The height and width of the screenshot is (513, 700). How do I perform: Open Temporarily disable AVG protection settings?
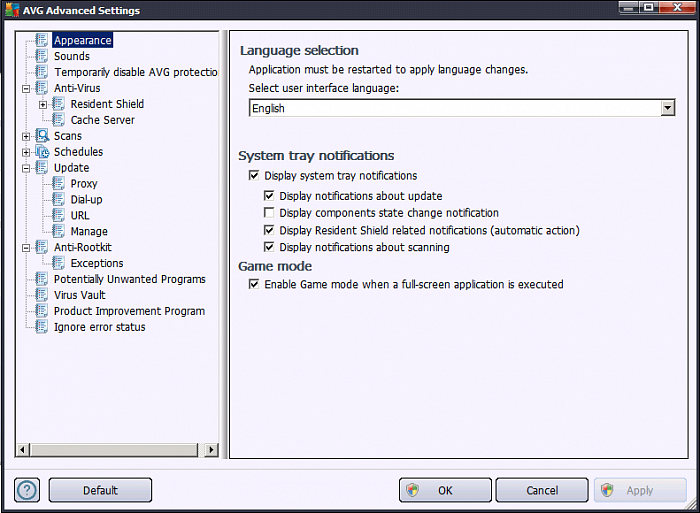tap(136, 72)
